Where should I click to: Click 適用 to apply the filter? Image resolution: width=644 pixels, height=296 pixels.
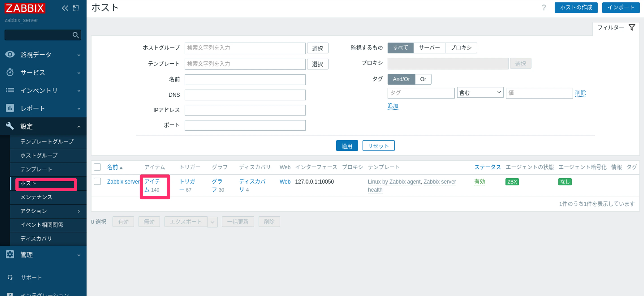pyautogui.click(x=347, y=146)
